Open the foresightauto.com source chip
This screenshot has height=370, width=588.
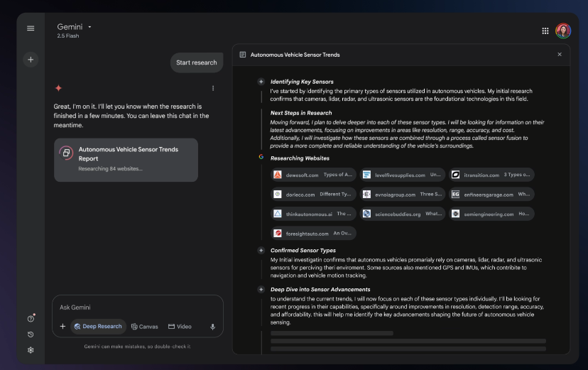pyautogui.click(x=313, y=233)
